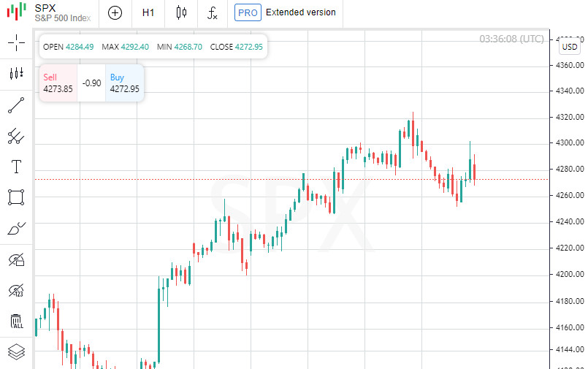Select the crosshair cursor tool
Viewport: 588px width, 369px height.
point(16,42)
